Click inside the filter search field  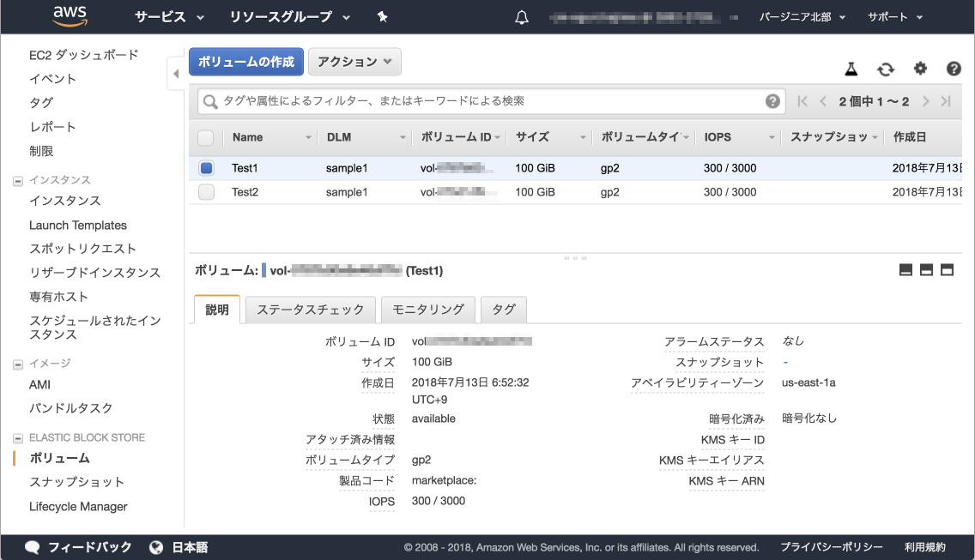point(489,101)
